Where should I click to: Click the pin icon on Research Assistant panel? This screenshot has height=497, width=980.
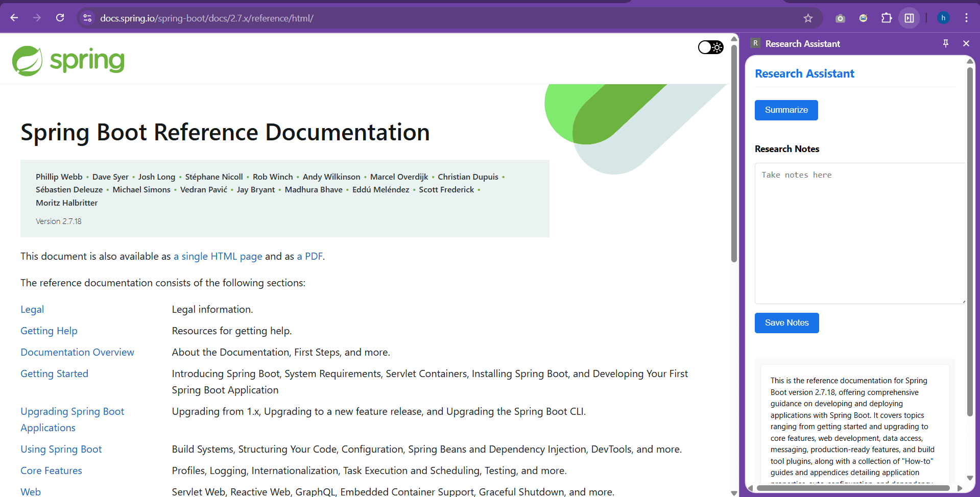coord(946,43)
